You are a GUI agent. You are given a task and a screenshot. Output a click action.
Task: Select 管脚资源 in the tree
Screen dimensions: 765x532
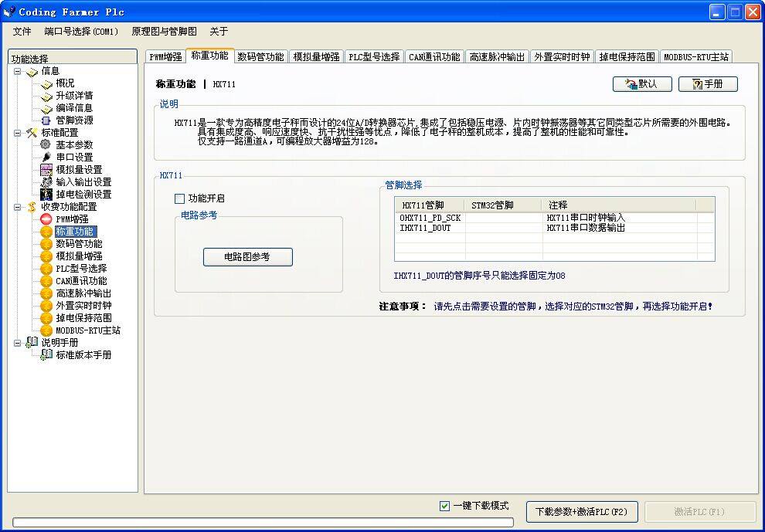click(x=74, y=120)
